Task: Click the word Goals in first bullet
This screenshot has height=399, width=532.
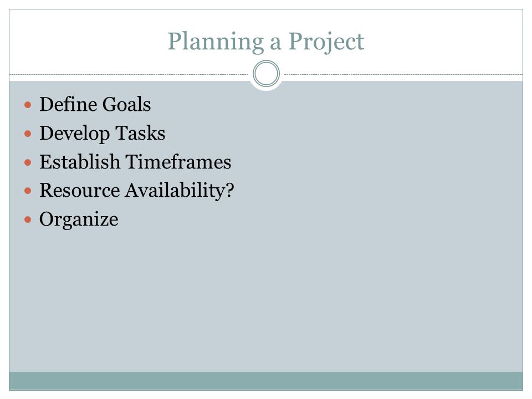Action: pos(126,104)
